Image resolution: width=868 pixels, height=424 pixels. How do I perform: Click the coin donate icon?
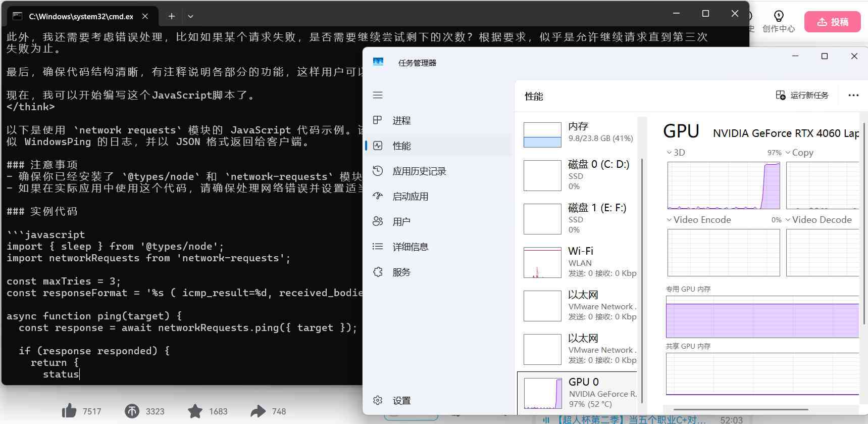point(132,411)
